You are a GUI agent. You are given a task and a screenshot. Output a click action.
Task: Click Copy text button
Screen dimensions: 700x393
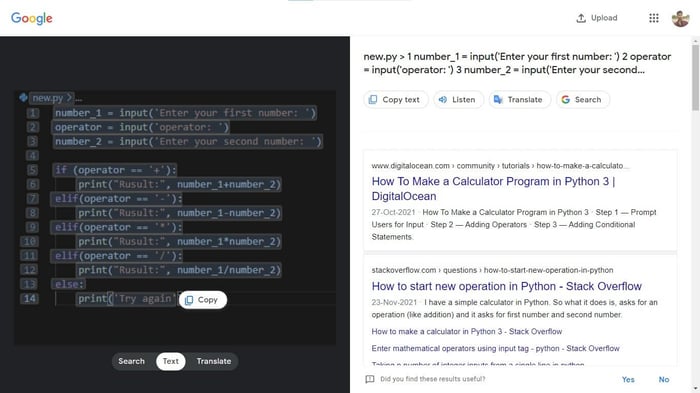click(396, 100)
